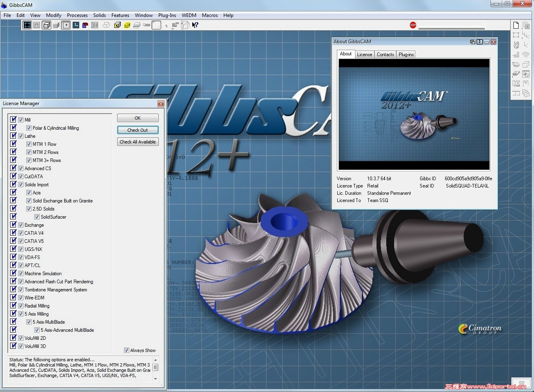
Task: Toggle small checkbox left of VoluMill 3D
Action: (21, 346)
